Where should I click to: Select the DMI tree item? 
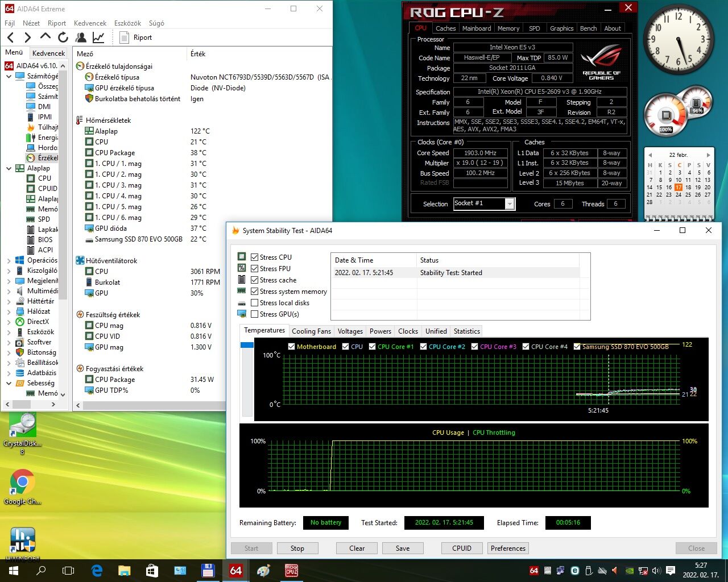pyautogui.click(x=39, y=106)
